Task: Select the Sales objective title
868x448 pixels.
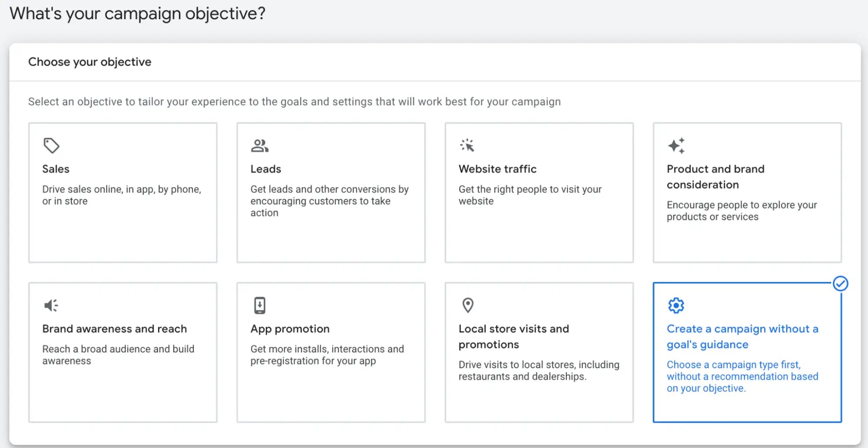Action: [x=56, y=169]
